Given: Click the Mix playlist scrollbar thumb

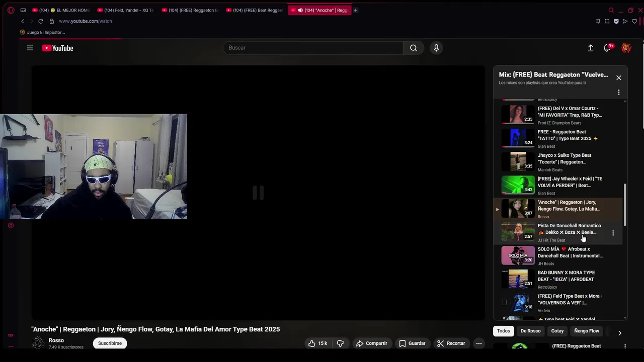Looking at the screenshot, I should click(625, 205).
